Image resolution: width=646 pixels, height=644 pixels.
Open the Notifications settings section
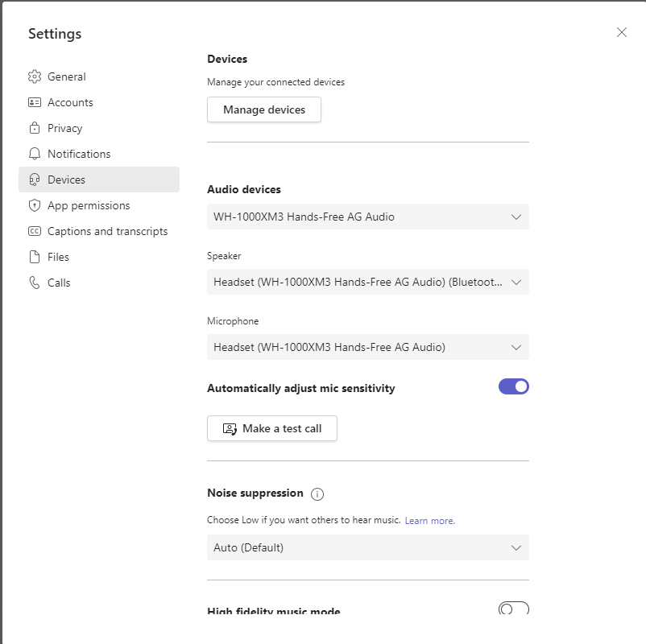(79, 154)
